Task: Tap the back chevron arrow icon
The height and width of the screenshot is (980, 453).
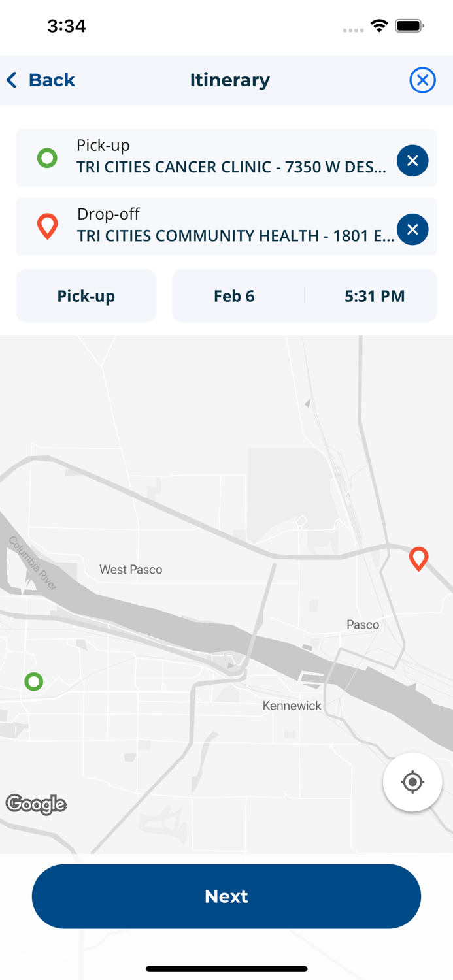Action: (x=11, y=80)
